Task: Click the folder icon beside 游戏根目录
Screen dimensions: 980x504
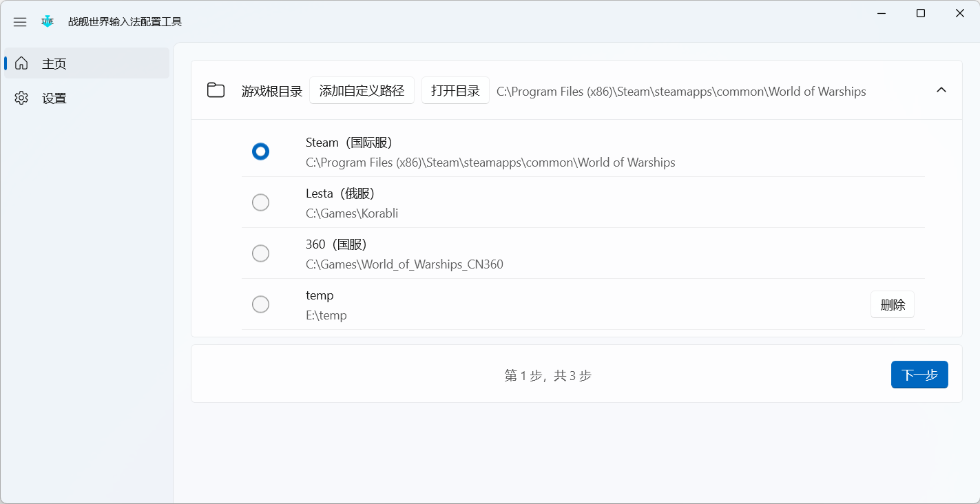Action: pyautogui.click(x=216, y=90)
